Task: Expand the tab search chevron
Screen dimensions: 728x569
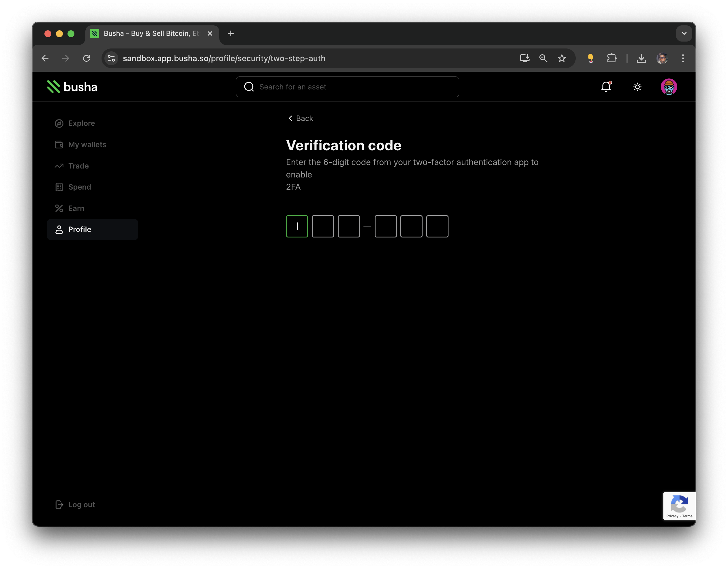Action: (684, 33)
